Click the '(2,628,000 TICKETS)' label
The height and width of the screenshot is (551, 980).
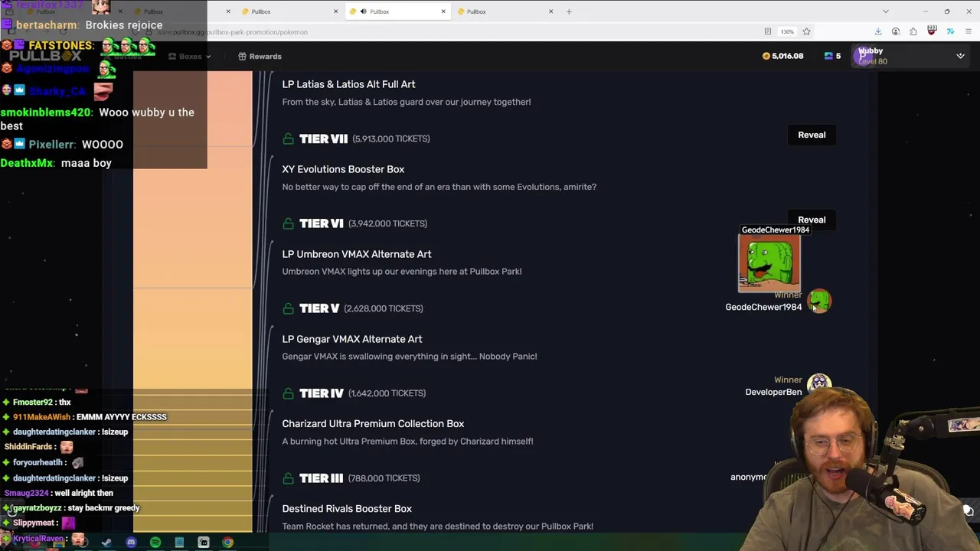tap(384, 308)
